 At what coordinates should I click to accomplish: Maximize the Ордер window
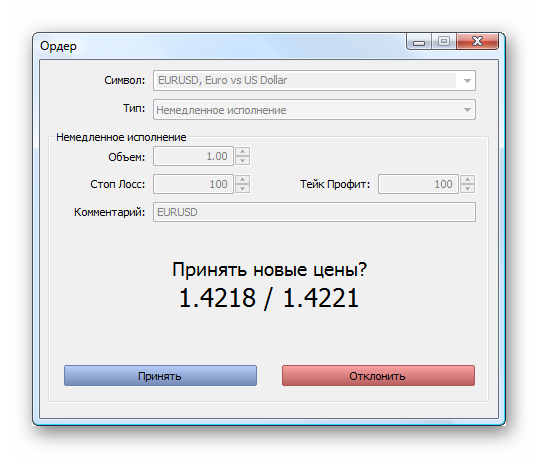point(444,42)
